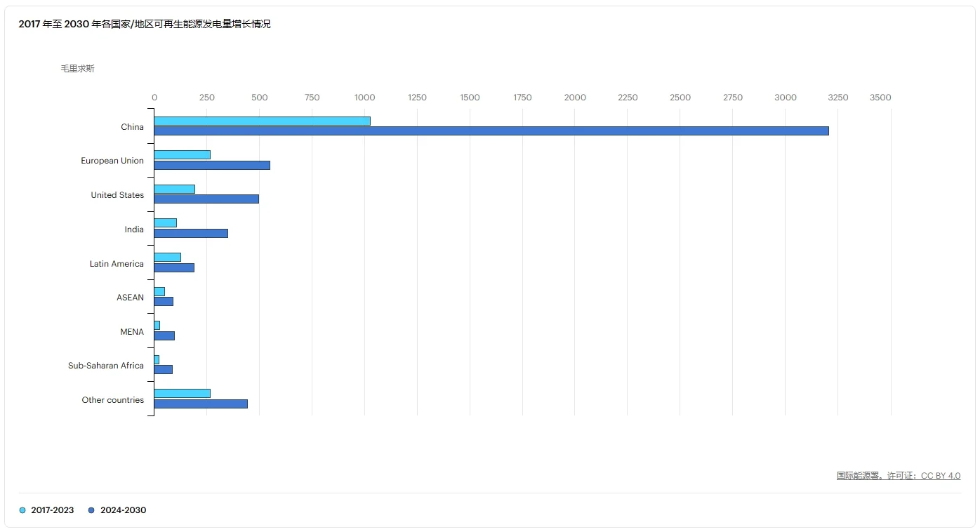Click Other countries' 2017-2023 light bar
This screenshot has width=980, height=532.
coord(183,393)
